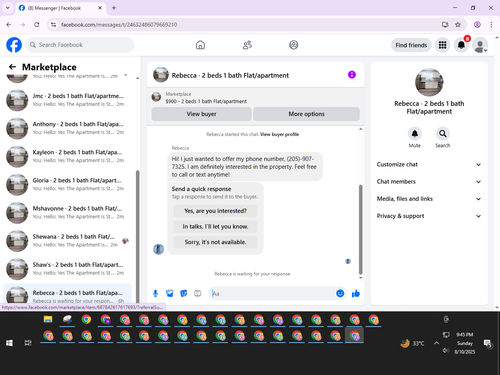Focus the Search Facebook field

pyautogui.click(x=80, y=45)
